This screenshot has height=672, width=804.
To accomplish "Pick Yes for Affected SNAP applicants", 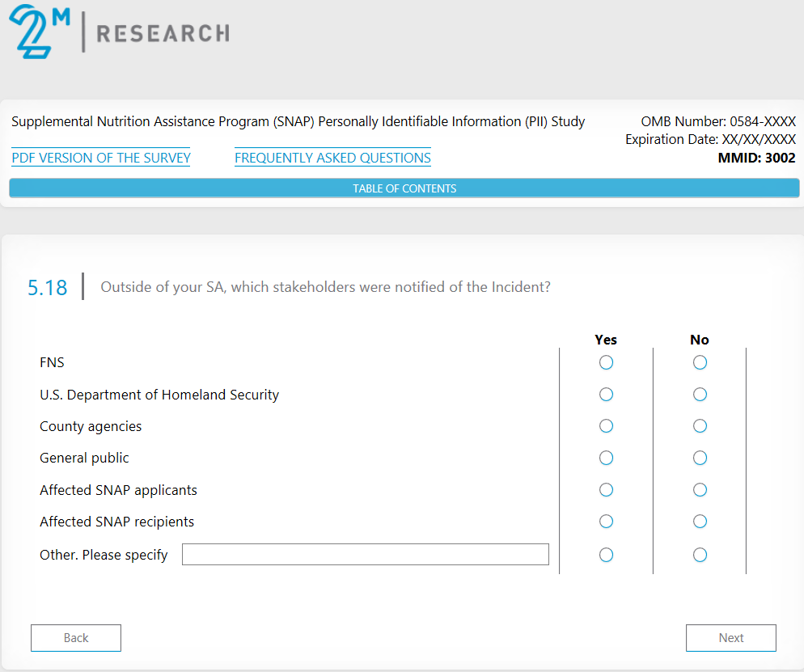I will point(606,490).
